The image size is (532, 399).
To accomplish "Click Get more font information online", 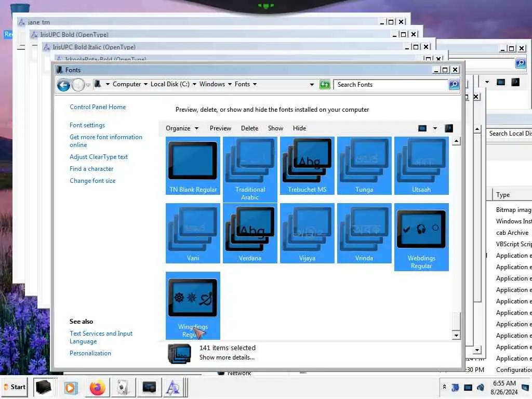I will click(x=106, y=141).
